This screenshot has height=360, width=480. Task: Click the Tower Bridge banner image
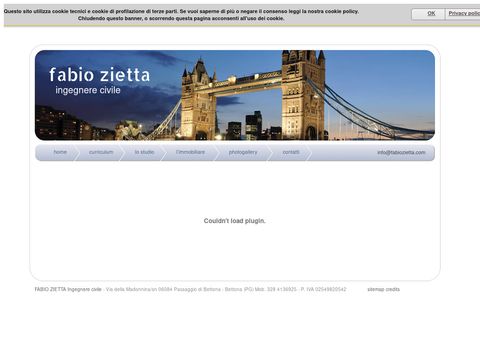tap(235, 95)
